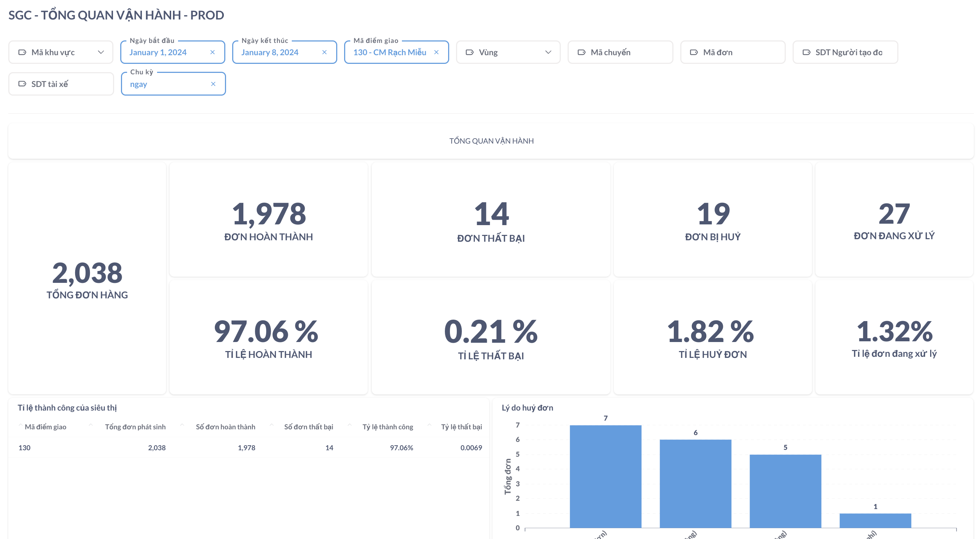This screenshot has height=539, width=980.
Task: Clear the Ngày bắt đầu date filter
Action: pyautogui.click(x=213, y=52)
